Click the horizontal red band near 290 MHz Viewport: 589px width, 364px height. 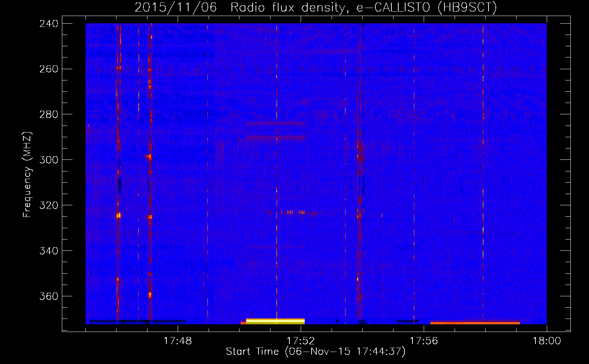coord(276,138)
